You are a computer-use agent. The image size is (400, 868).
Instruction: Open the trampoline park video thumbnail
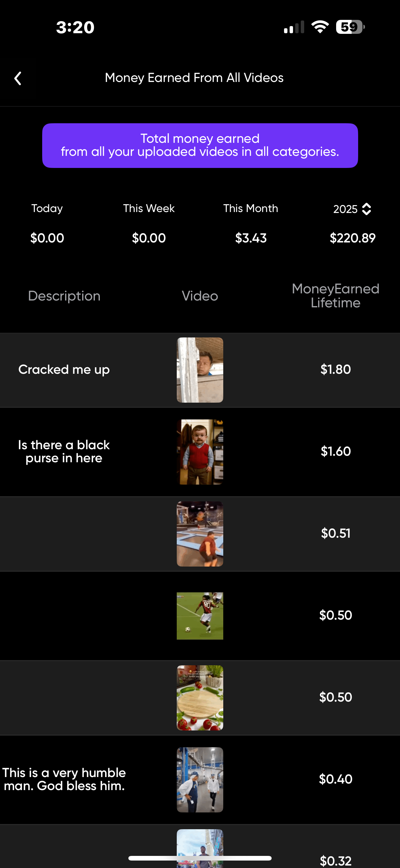(200, 533)
